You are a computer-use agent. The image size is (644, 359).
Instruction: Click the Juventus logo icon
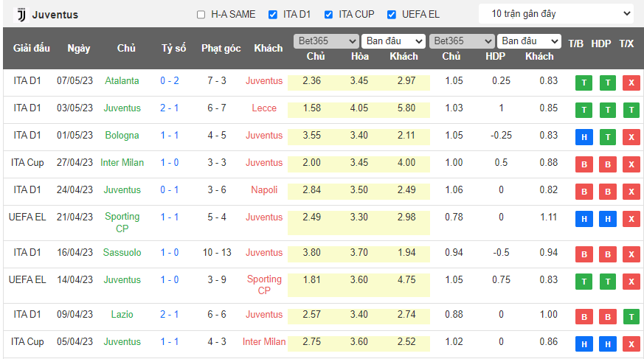20,15
